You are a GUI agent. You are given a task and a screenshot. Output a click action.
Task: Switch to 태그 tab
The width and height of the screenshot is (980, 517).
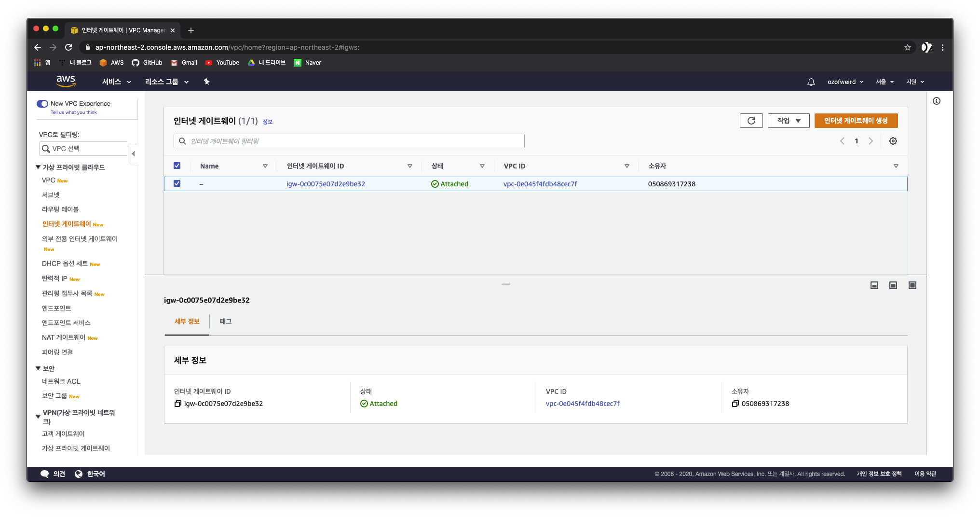pyautogui.click(x=226, y=321)
